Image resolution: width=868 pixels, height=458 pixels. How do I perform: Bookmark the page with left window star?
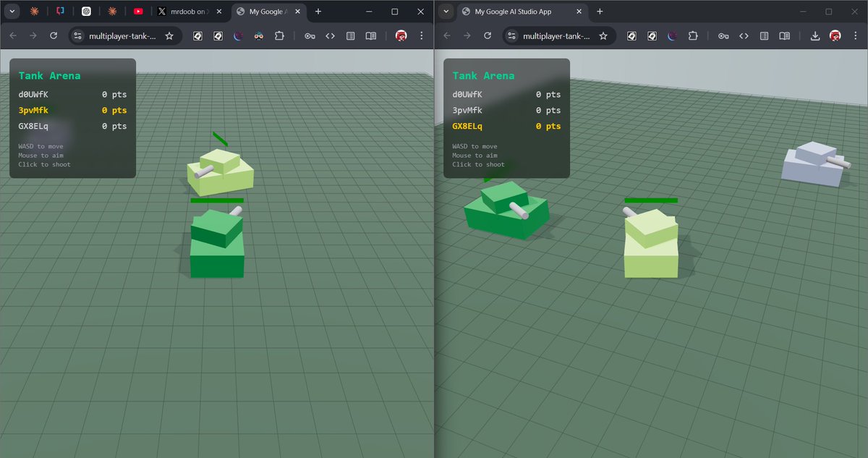pos(169,35)
